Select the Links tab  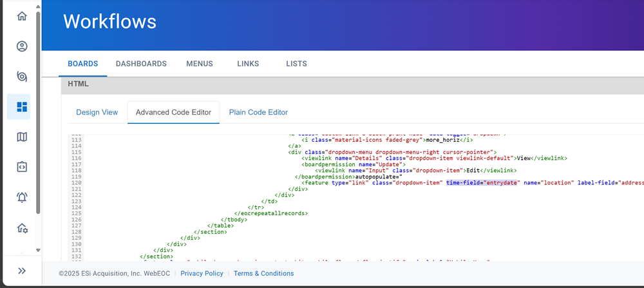point(249,64)
